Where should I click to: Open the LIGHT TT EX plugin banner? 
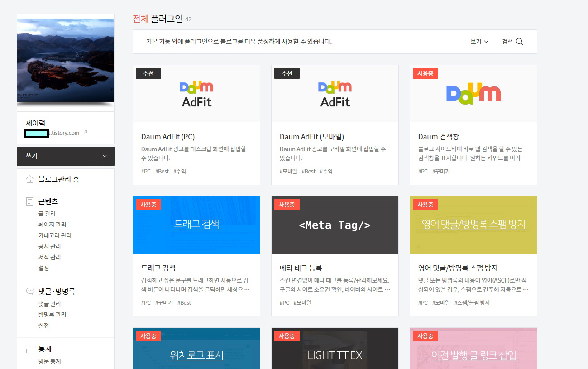click(335, 349)
